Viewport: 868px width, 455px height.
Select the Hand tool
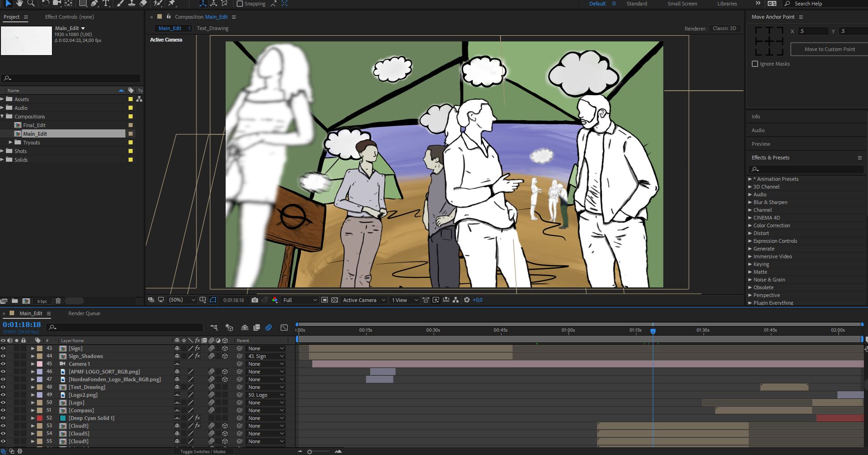pyautogui.click(x=19, y=3)
